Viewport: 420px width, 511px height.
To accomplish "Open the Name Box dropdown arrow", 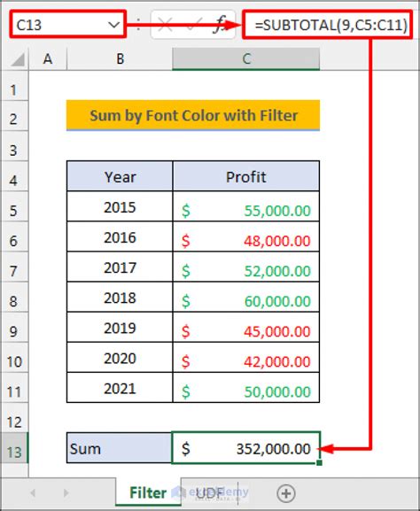I will coord(113,25).
